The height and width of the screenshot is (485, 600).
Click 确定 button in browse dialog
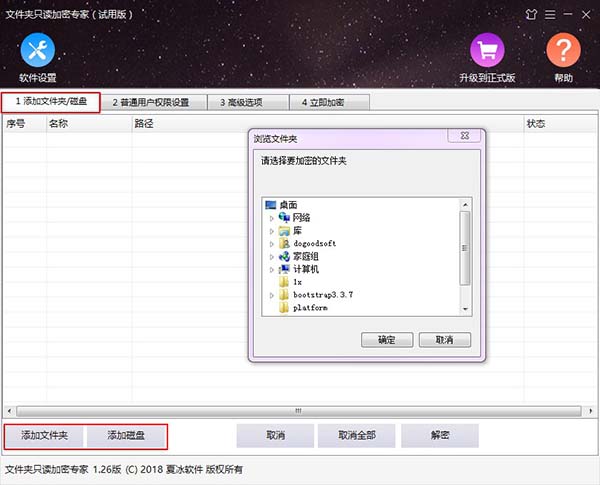(x=387, y=340)
